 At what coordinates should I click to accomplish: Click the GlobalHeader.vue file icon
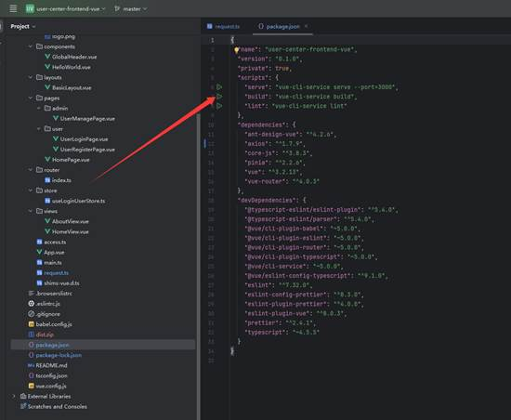point(47,57)
